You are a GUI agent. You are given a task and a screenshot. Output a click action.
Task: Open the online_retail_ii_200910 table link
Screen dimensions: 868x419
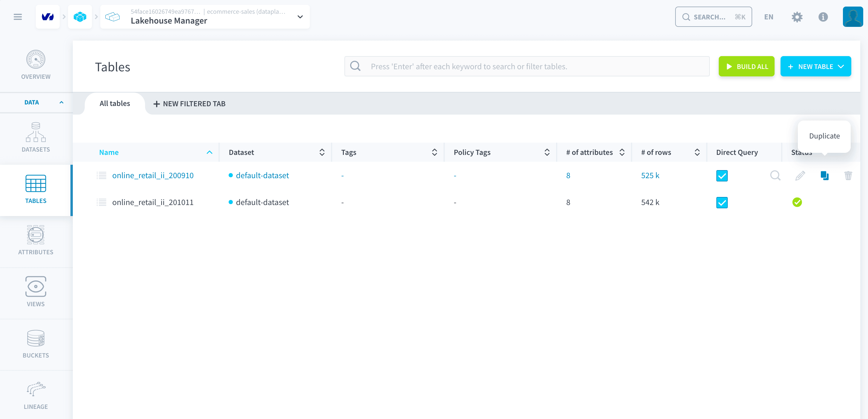pyautogui.click(x=153, y=175)
